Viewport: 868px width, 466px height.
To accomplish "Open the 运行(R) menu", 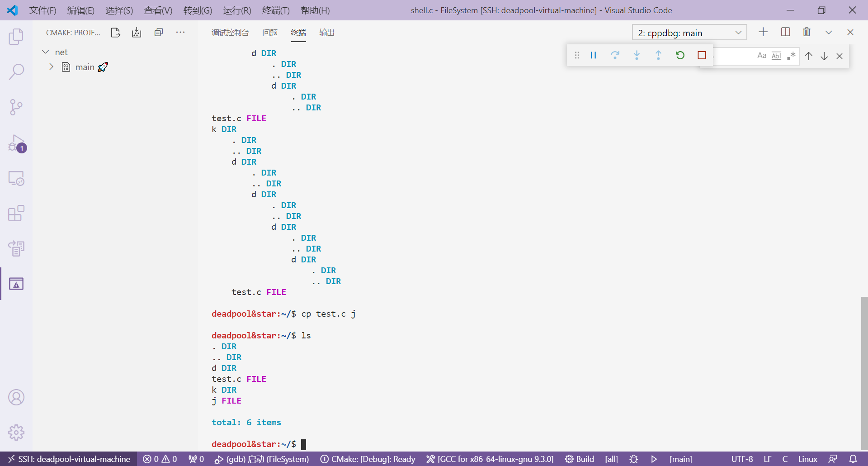I will [237, 10].
